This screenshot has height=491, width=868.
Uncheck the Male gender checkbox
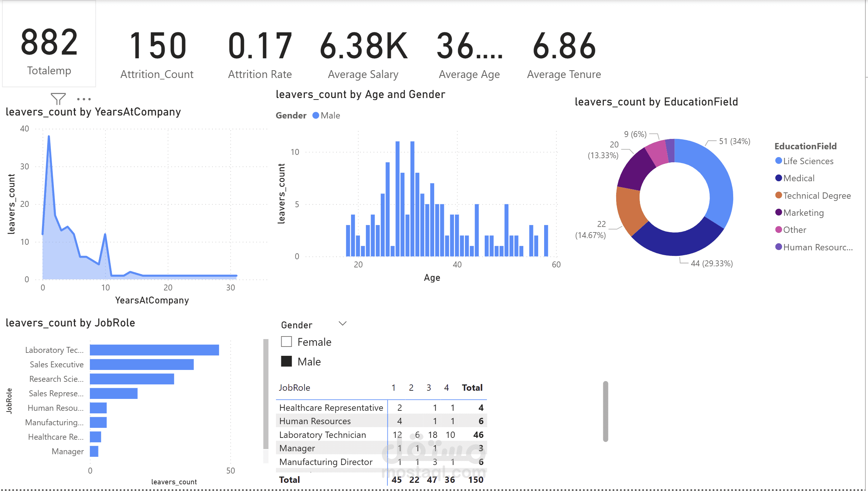coord(286,361)
